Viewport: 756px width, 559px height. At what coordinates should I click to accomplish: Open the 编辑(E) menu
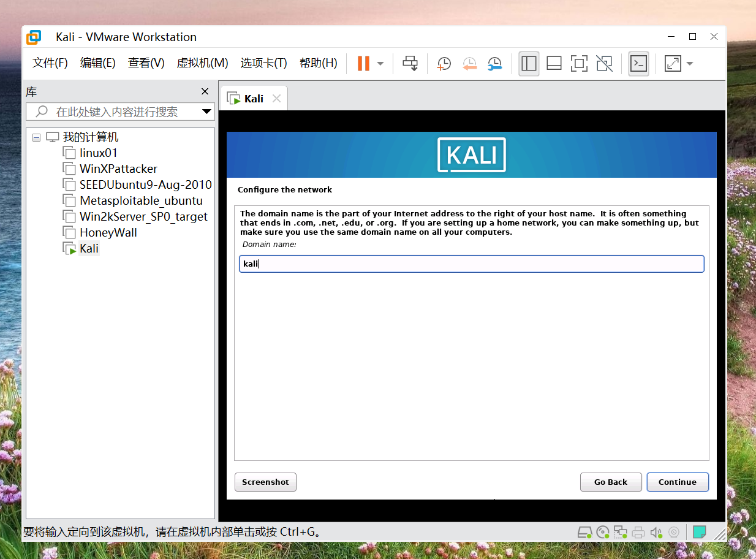click(98, 63)
